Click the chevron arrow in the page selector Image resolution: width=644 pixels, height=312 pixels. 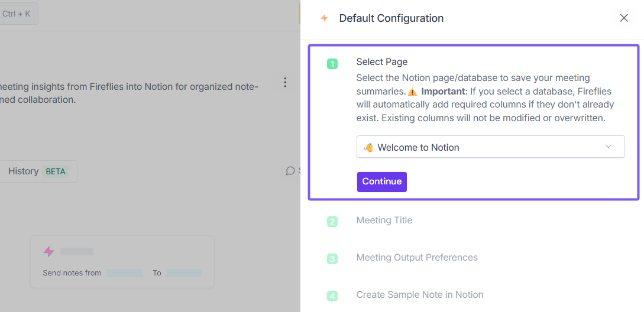[x=609, y=147]
